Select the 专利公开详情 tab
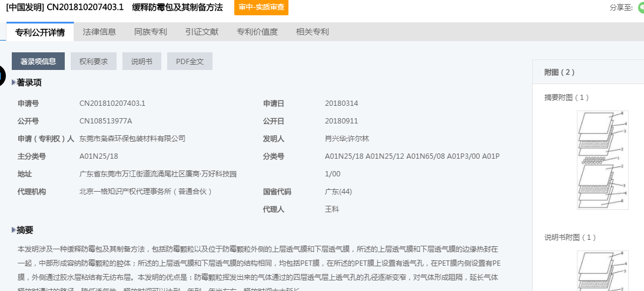 pos(40,32)
